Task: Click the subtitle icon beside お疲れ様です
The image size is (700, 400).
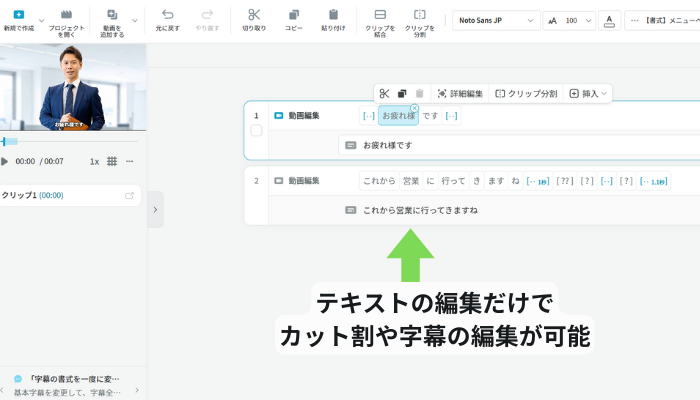Action: (x=351, y=145)
